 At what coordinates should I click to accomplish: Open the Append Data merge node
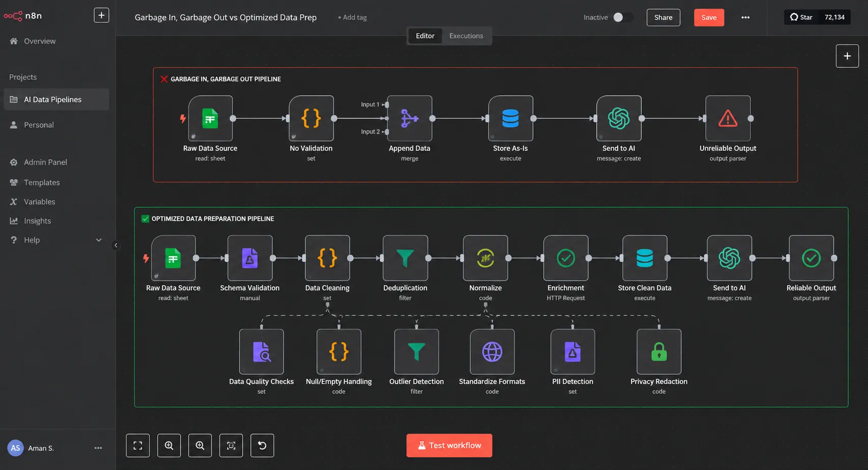[409, 118]
